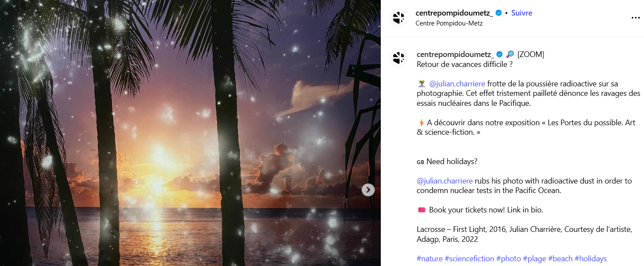Image resolution: width=644 pixels, height=266 pixels.
Task: Advance to the next photo with the arrow
Action: coord(368,190)
